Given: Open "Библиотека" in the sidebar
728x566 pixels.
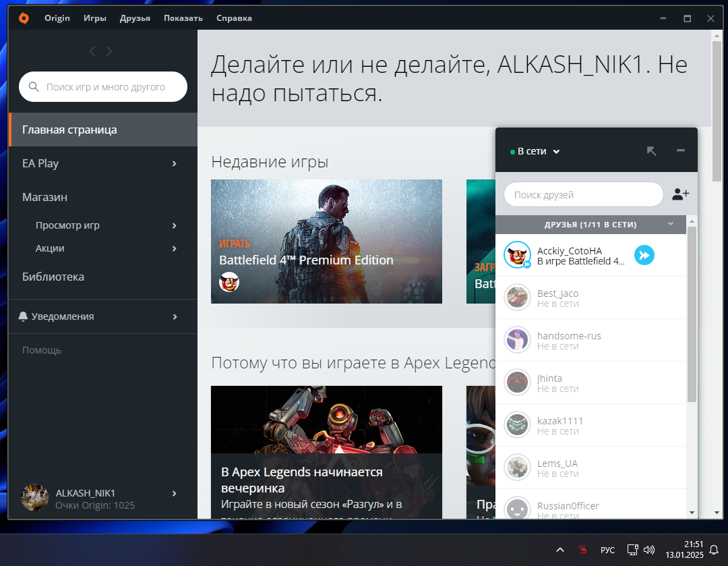Looking at the screenshot, I should 53,277.
